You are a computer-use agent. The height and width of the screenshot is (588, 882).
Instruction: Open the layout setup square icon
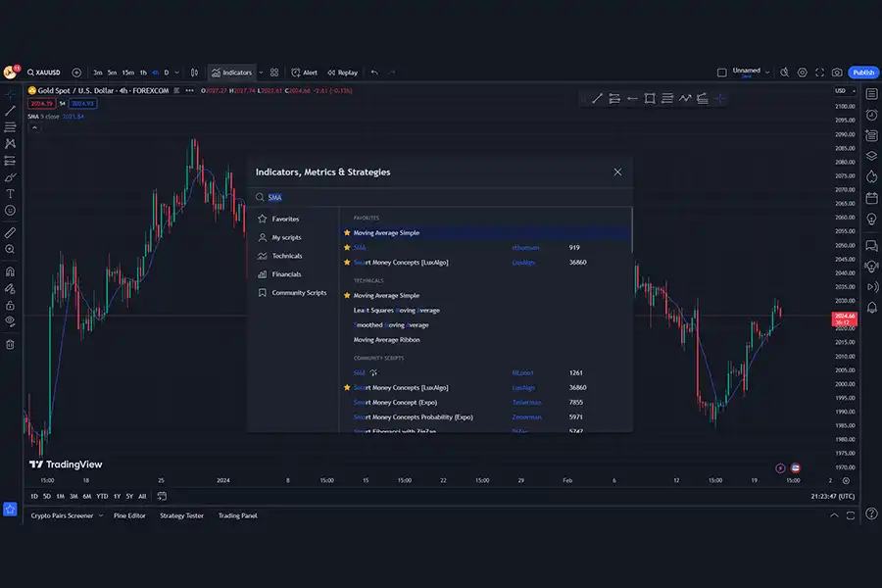[x=721, y=73]
